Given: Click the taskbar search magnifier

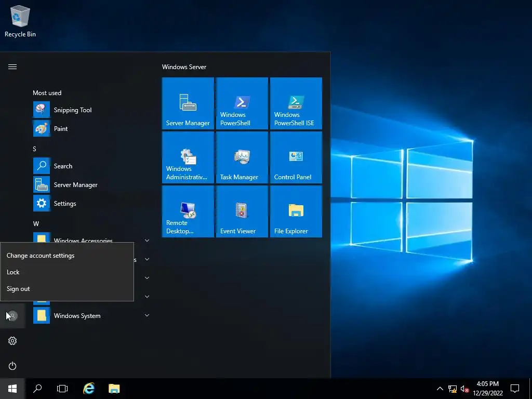Looking at the screenshot, I should point(37,389).
